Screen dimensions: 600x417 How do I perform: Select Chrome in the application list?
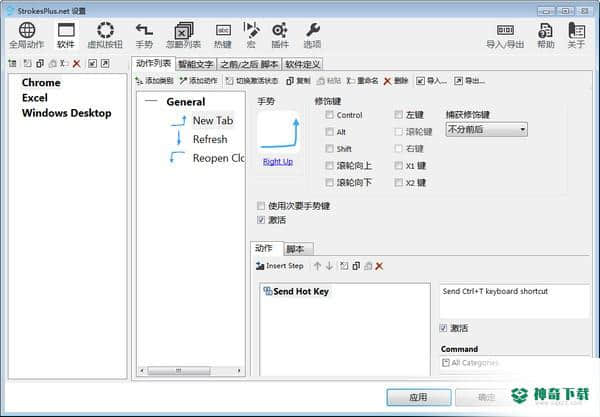pos(41,83)
